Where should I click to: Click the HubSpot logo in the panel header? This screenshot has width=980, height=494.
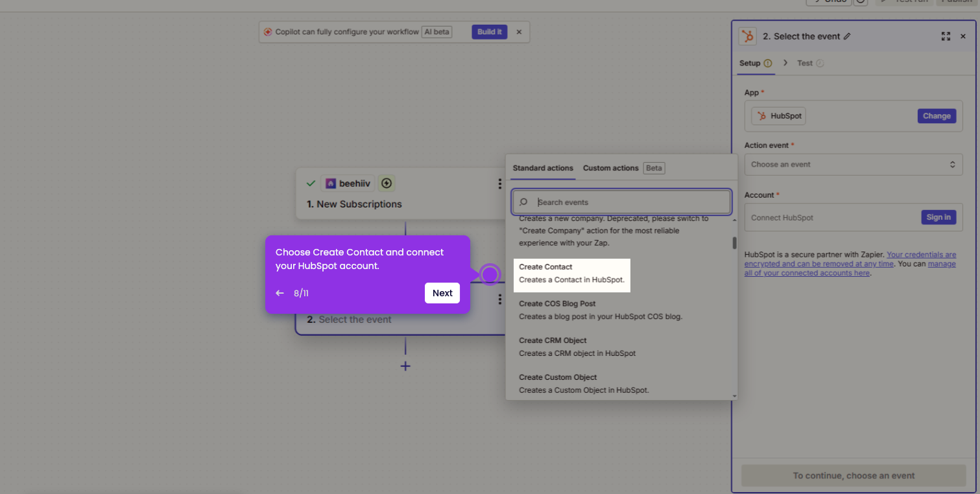tap(748, 36)
